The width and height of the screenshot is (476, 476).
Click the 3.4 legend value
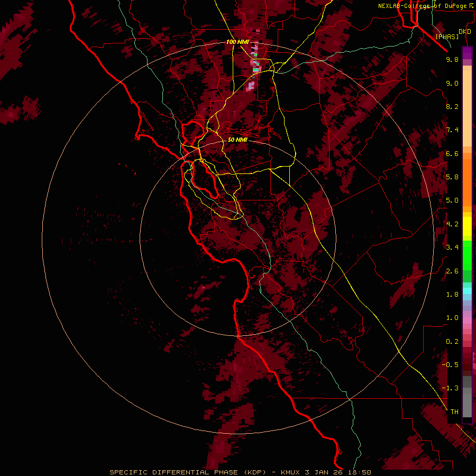click(x=452, y=248)
